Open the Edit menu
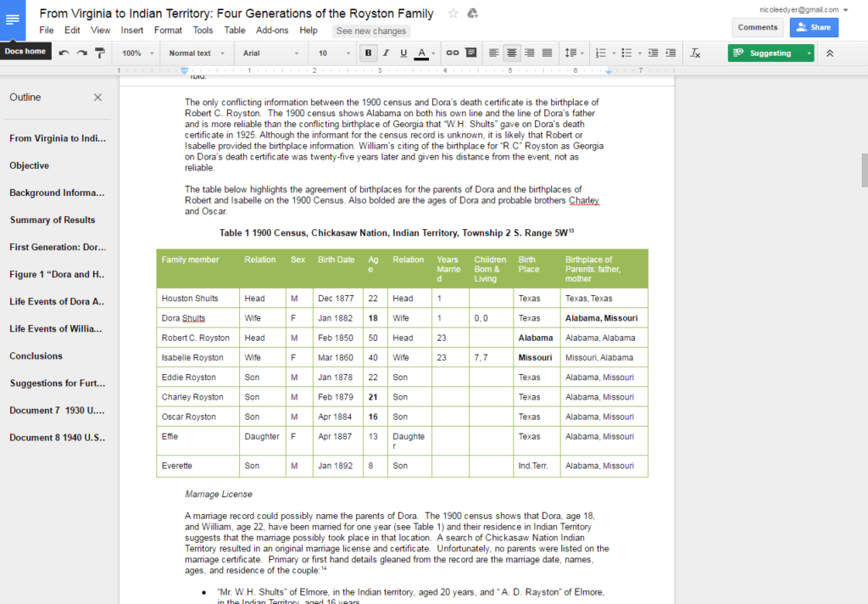Viewport: 868px width, 604px height. (x=72, y=31)
